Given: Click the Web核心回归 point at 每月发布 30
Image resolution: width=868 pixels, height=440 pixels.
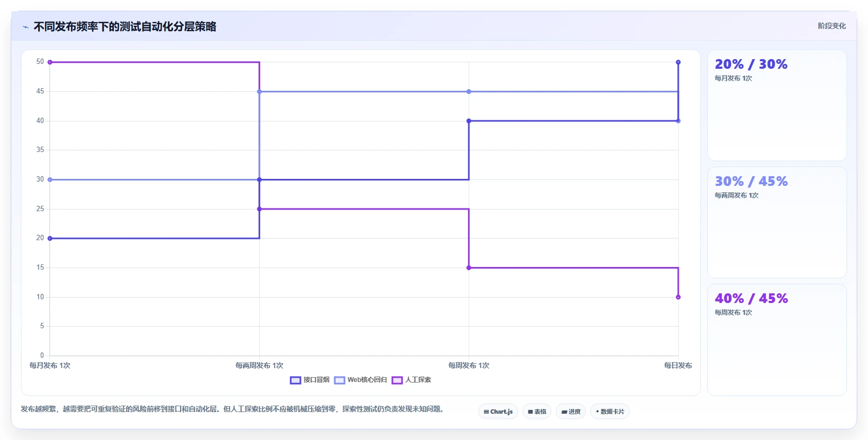Looking at the screenshot, I should click(x=50, y=179).
